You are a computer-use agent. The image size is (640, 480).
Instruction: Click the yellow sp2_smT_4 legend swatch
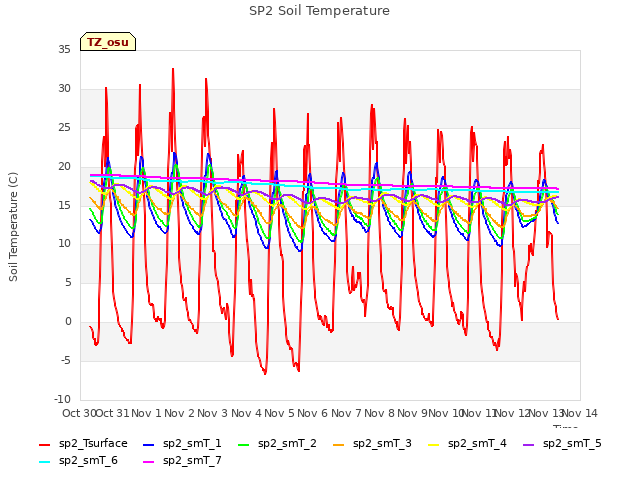(433, 444)
